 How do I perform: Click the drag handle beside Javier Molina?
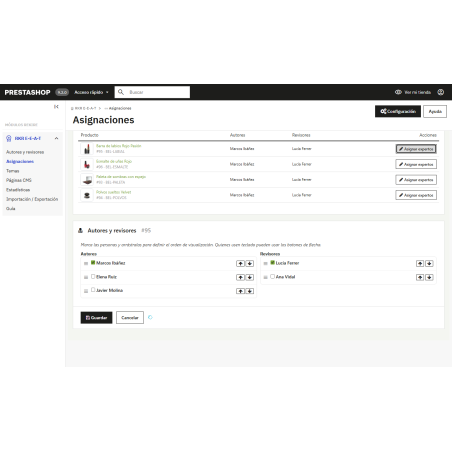(x=86, y=291)
